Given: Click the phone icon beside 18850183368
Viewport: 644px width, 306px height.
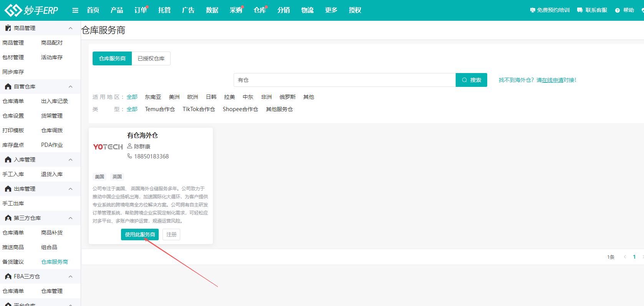Looking at the screenshot, I should click(129, 156).
